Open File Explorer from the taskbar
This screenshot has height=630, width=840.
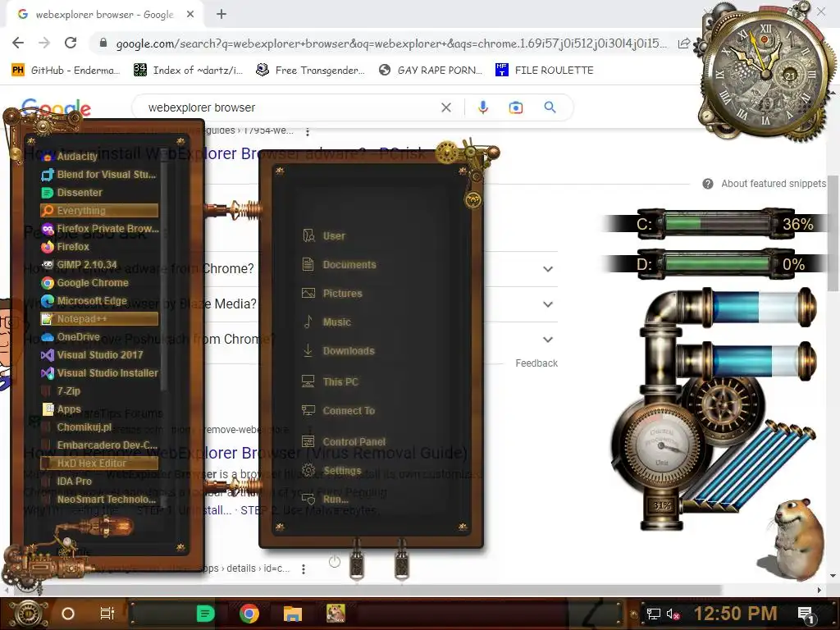[x=293, y=614]
